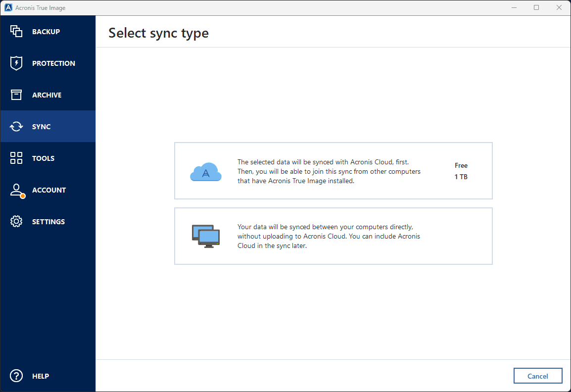Click the Settings gear icon
Viewport: 571px width, 392px height.
click(x=16, y=222)
